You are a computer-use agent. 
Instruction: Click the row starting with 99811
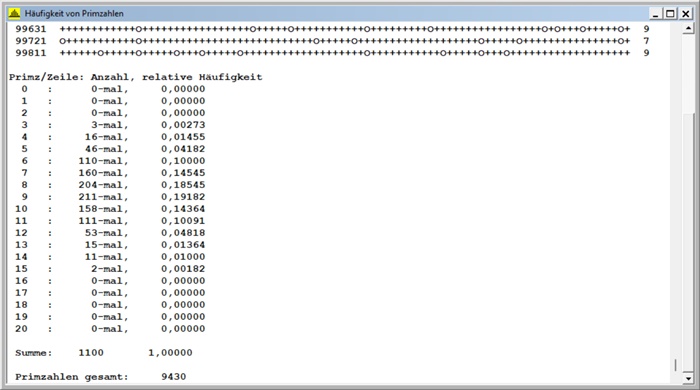point(333,53)
